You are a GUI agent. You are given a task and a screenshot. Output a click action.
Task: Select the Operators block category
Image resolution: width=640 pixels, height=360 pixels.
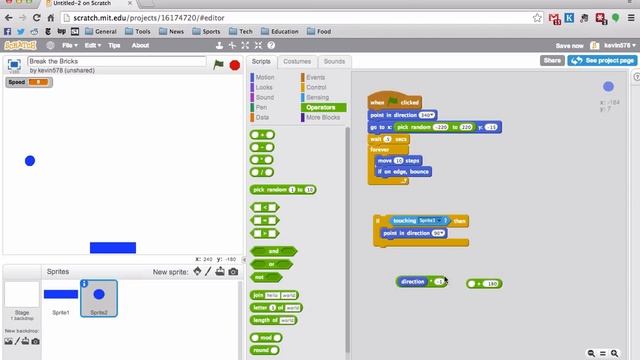(x=323, y=107)
